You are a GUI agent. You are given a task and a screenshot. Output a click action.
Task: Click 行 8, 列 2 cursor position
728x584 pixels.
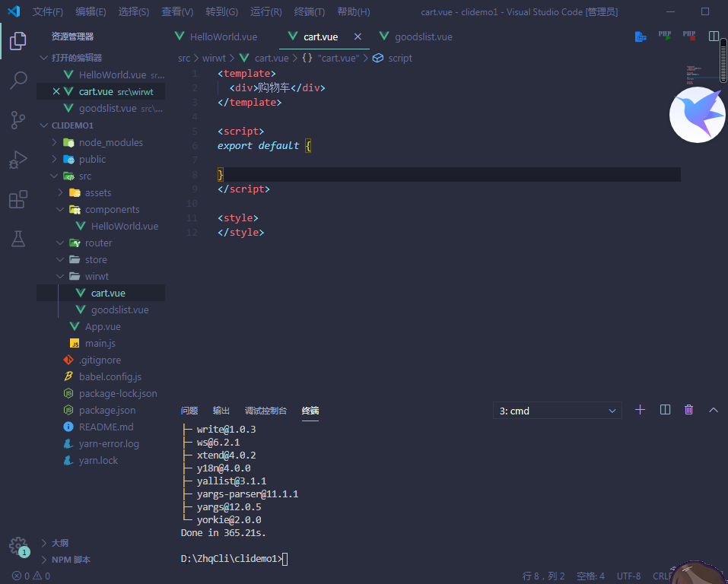click(543, 576)
